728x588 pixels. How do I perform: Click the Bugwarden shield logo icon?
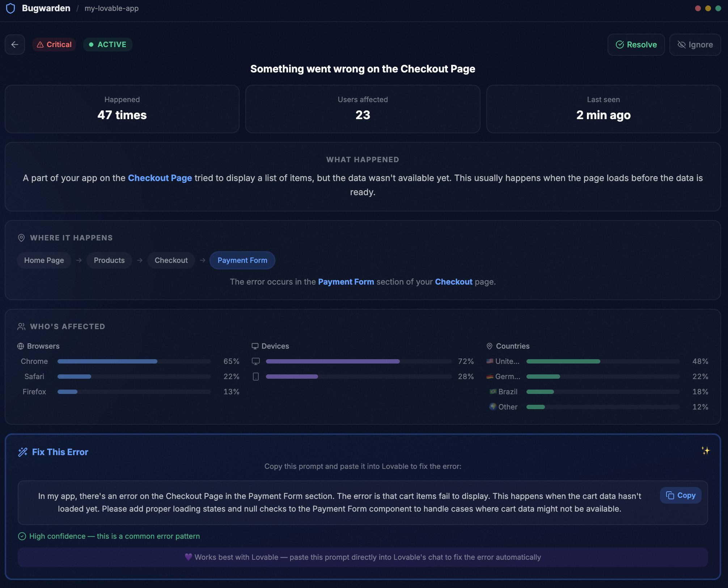[10, 8]
